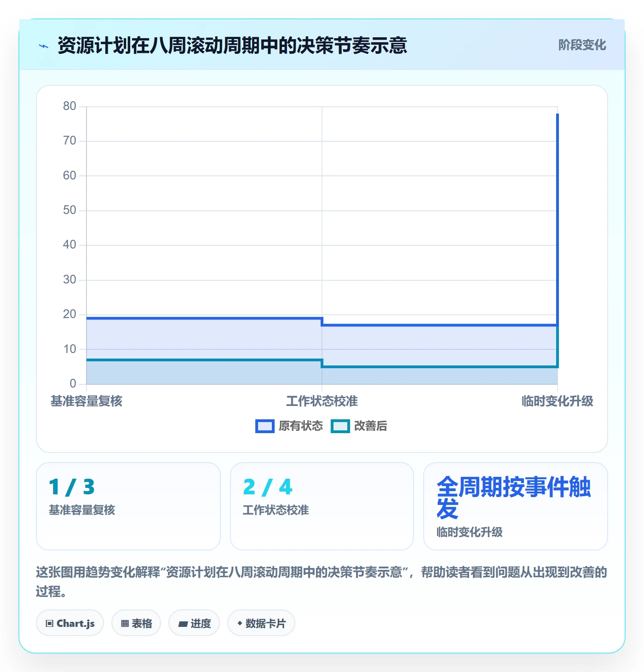This screenshot has width=644, height=672.
Task: Click the 临时变化升级 caption in third card
Action: 470,532
